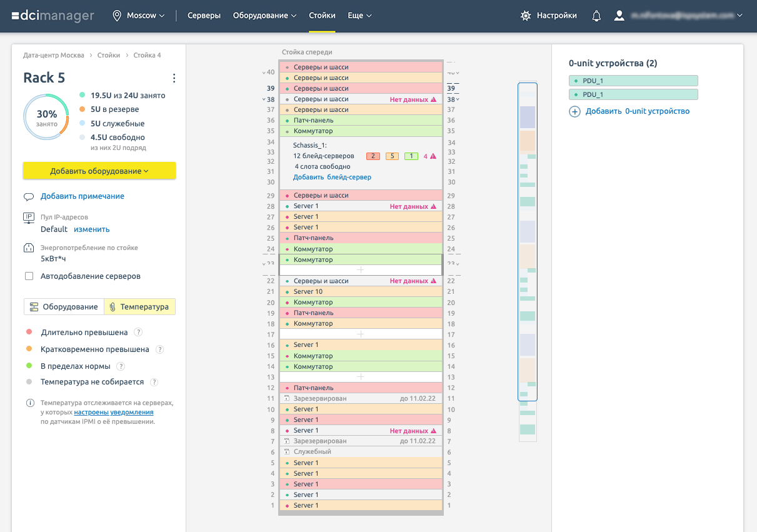Switch view to Оборудование mode
The image size is (757, 532).
[x=64, y=307]
